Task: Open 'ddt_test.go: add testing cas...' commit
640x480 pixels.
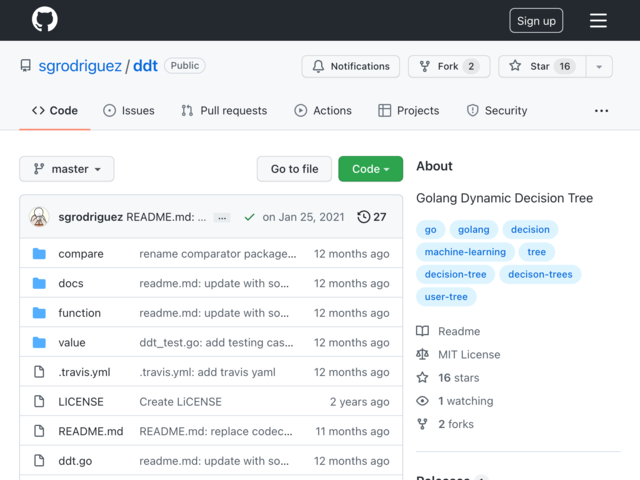Action: click(x=216, y=342)
